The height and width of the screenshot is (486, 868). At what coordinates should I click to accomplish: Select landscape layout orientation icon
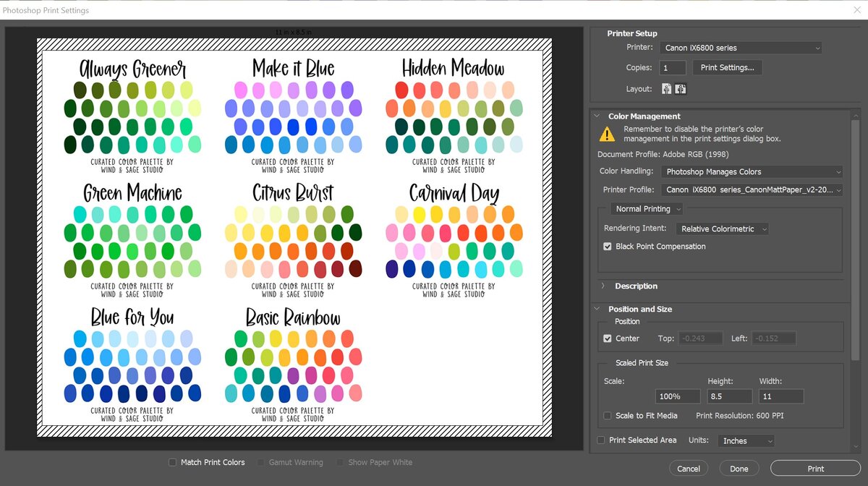point(681,89)
